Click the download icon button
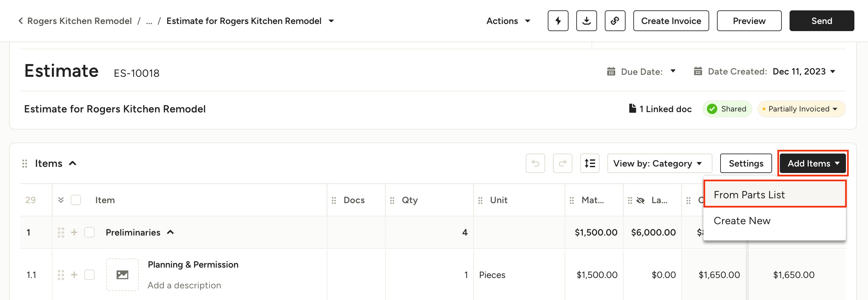868x300 pixels. coord(586,21)
